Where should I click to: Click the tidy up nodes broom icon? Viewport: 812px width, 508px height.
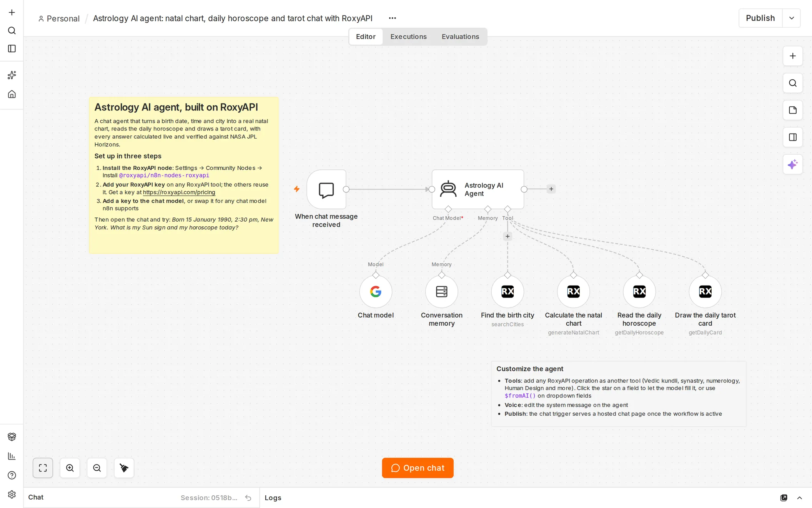[124, 468]
